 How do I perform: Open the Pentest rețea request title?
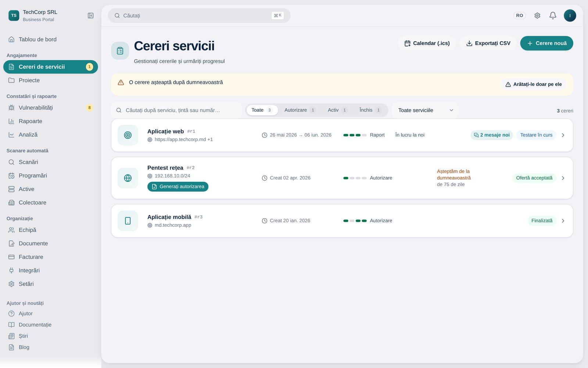[165, 168]
